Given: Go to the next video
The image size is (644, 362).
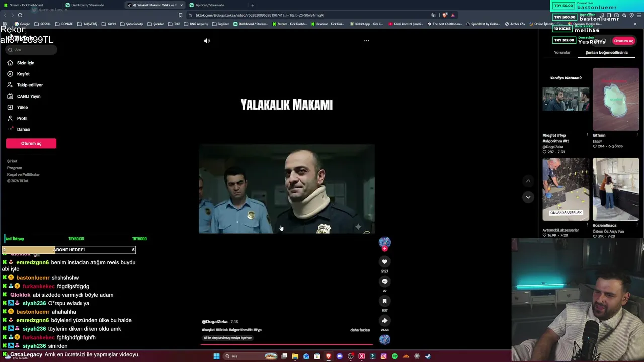Looking at the screenshot, I should coord(528,197).
